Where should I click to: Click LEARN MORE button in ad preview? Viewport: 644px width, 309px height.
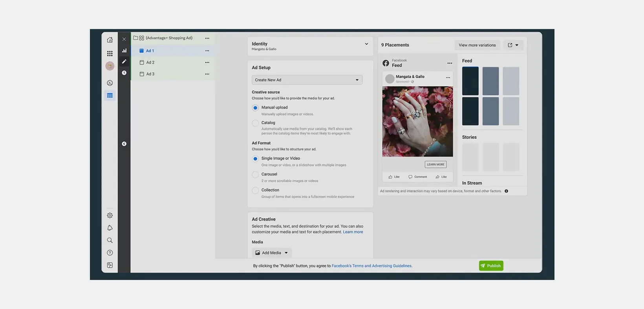(x=435, y=165)
